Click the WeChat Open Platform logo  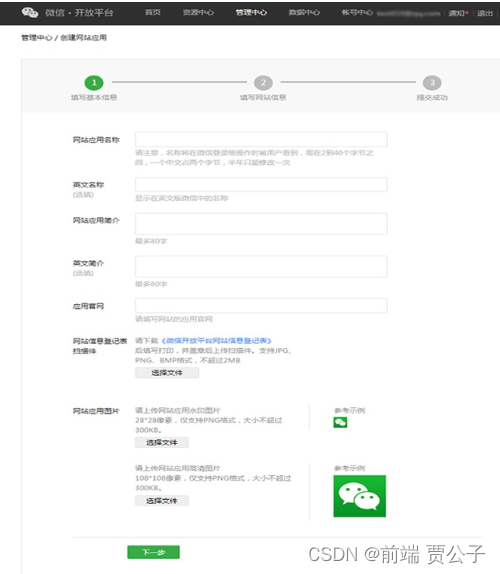pyautogui.click(x=68, y=13)
